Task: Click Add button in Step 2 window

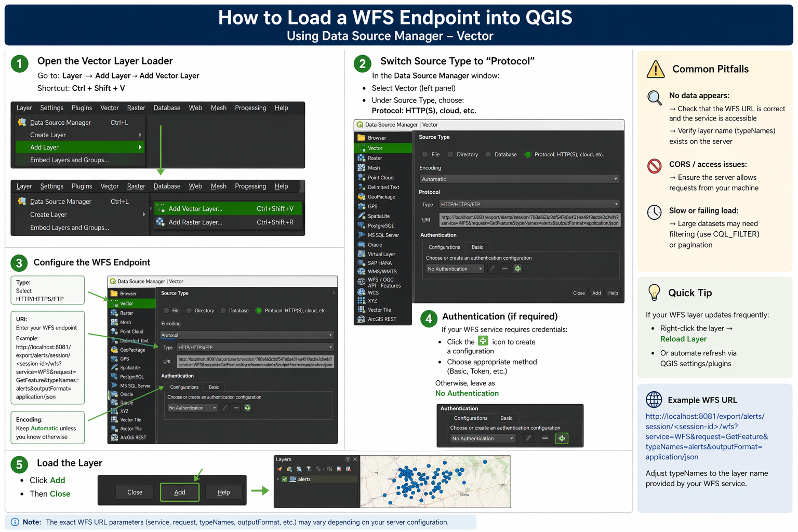Action: tap(596, 293)
